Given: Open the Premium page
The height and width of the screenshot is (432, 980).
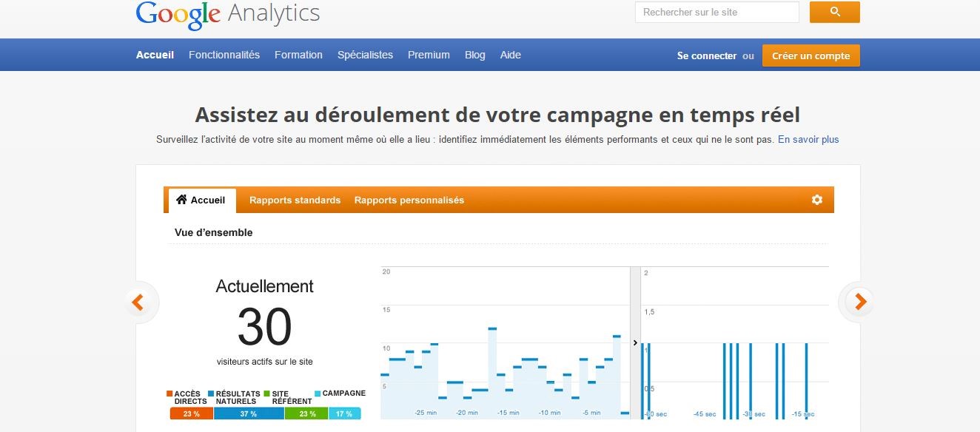Looking at the screenshot, I should tap(429, 55).
